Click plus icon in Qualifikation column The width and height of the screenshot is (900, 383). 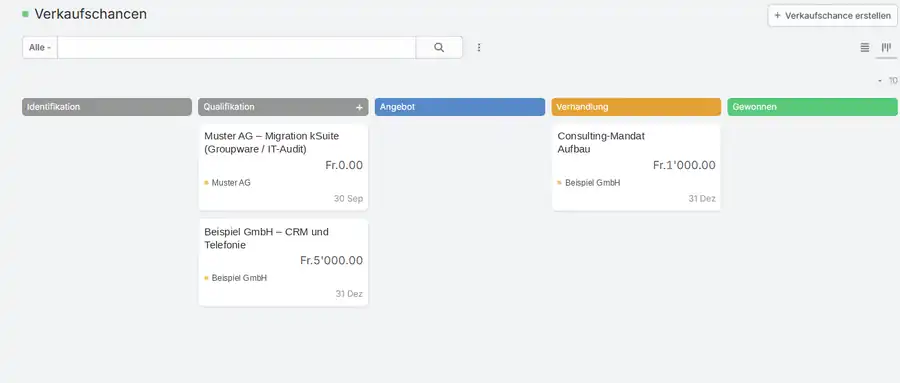point(359,107)
